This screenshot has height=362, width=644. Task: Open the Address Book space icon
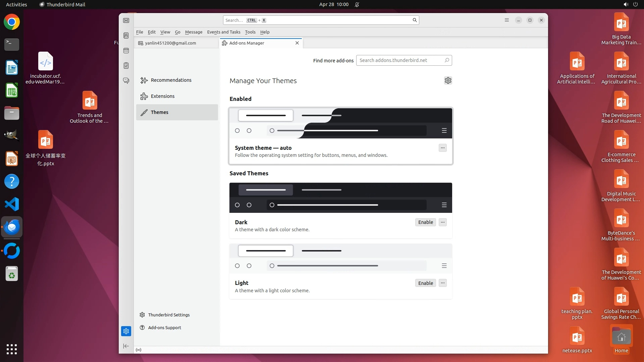[x=126, y=36]
